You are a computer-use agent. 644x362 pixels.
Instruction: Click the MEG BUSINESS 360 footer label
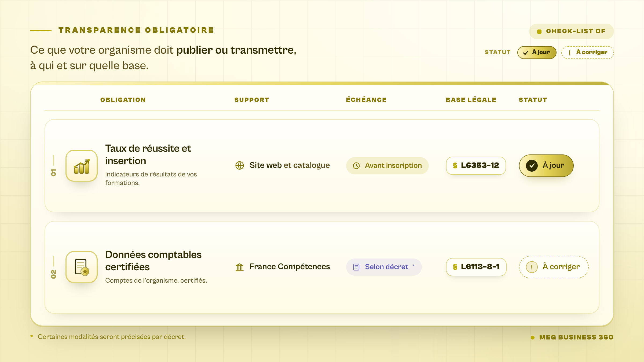tap(576, 337)
